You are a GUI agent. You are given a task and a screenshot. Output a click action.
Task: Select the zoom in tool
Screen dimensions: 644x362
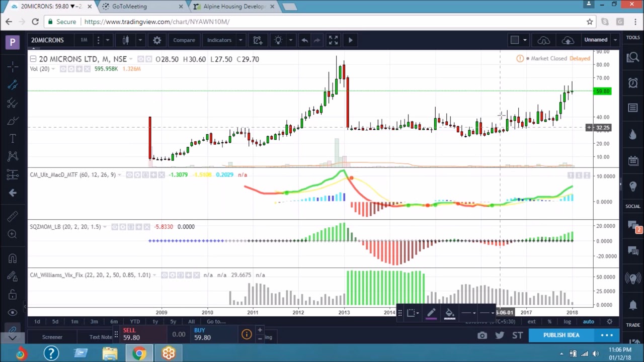[13, 234]
